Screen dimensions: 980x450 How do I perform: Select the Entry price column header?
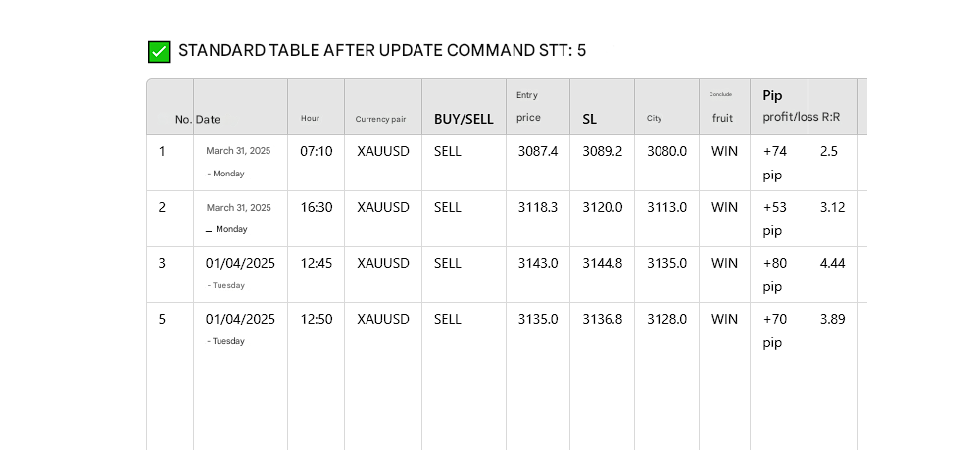pos(528,107)
